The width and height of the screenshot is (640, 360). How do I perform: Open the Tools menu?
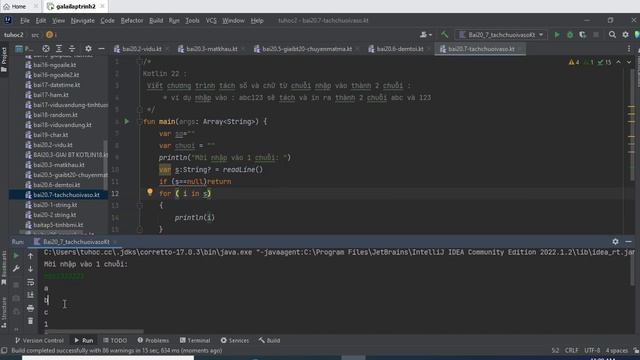pyautogui.click(x=192, y=20)
